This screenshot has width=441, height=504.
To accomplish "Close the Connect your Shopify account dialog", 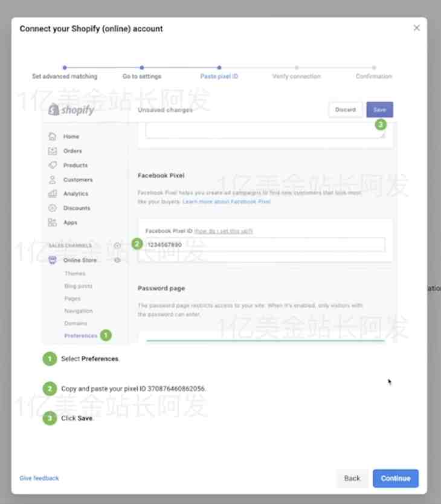I will tap(417, 28).
